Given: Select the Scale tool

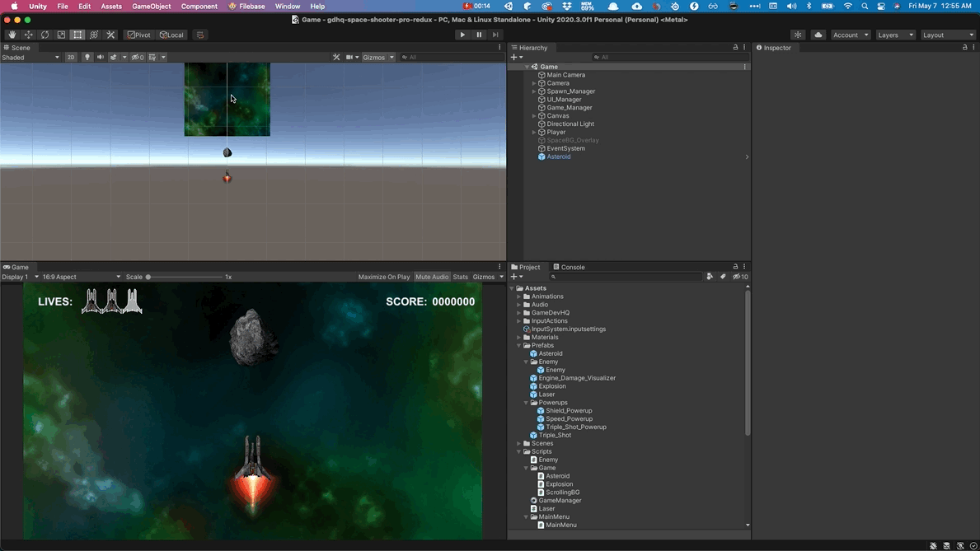Looking at the screenshot, I should tap(61, 35).
